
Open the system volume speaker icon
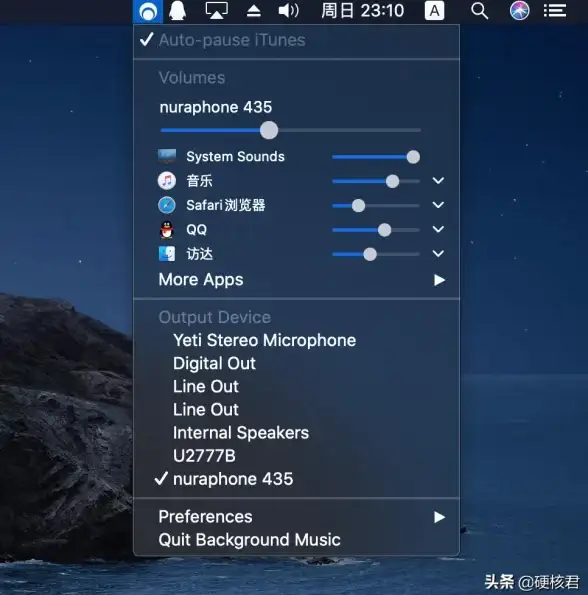[288, 11]
